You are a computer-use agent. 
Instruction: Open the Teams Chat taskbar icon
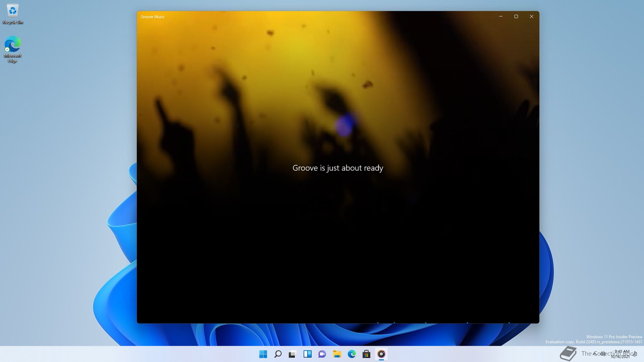pyautogui.click(x=322, y=354)
